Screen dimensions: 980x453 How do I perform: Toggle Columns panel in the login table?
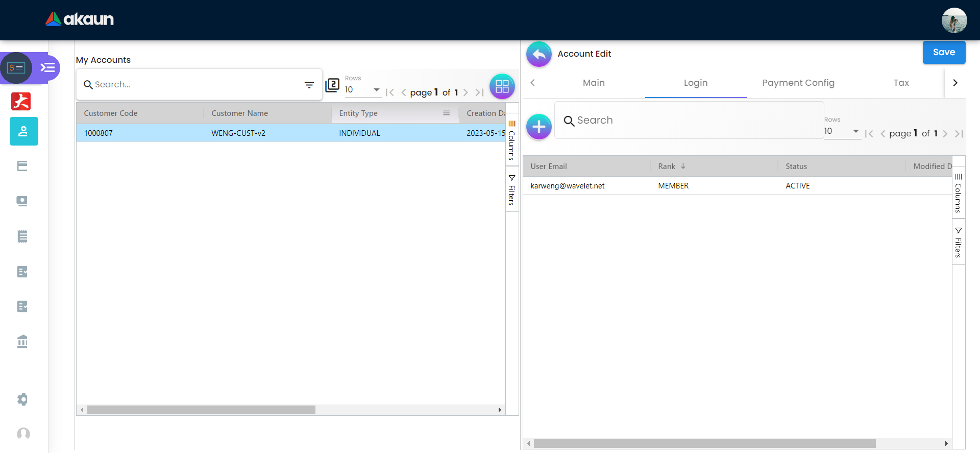[x=958, y=193]
